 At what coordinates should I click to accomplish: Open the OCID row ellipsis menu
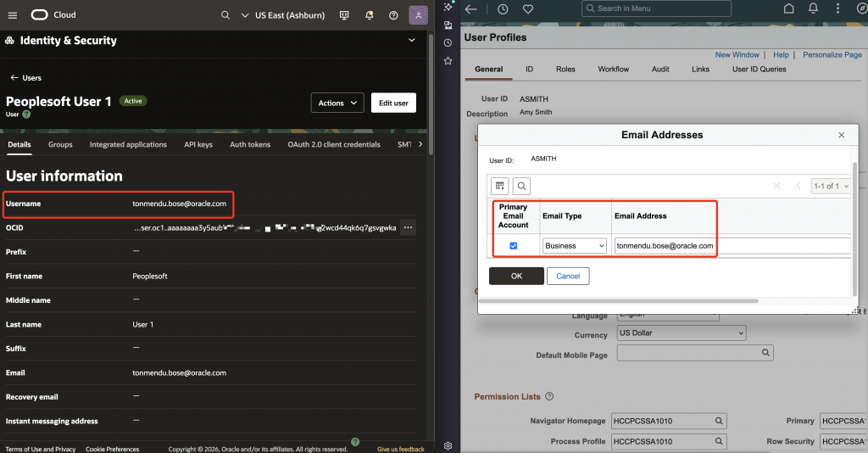pyautogui.click(x=408, y=227)
